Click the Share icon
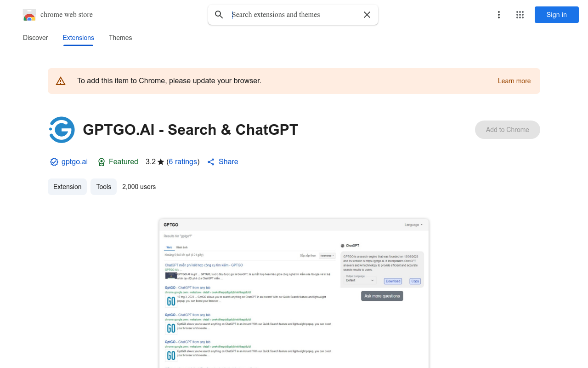588x368 pixels. pos(211,162)
